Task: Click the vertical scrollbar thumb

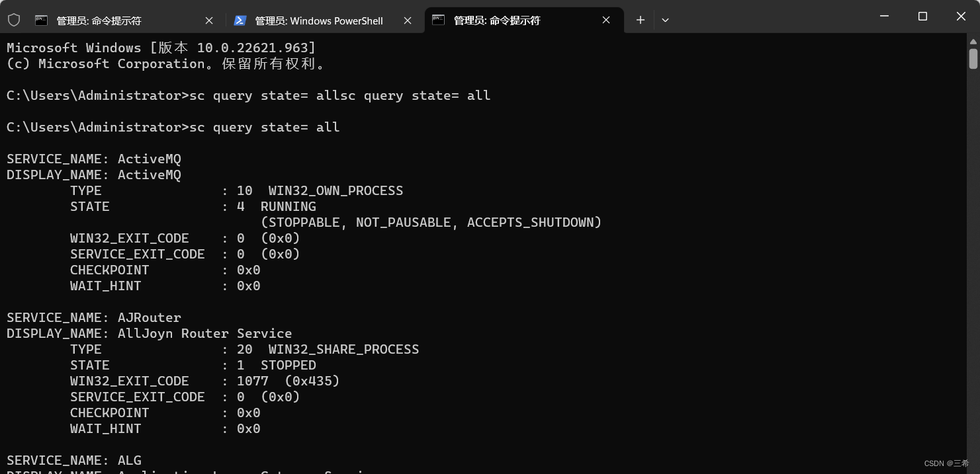Action: (973, 58)
